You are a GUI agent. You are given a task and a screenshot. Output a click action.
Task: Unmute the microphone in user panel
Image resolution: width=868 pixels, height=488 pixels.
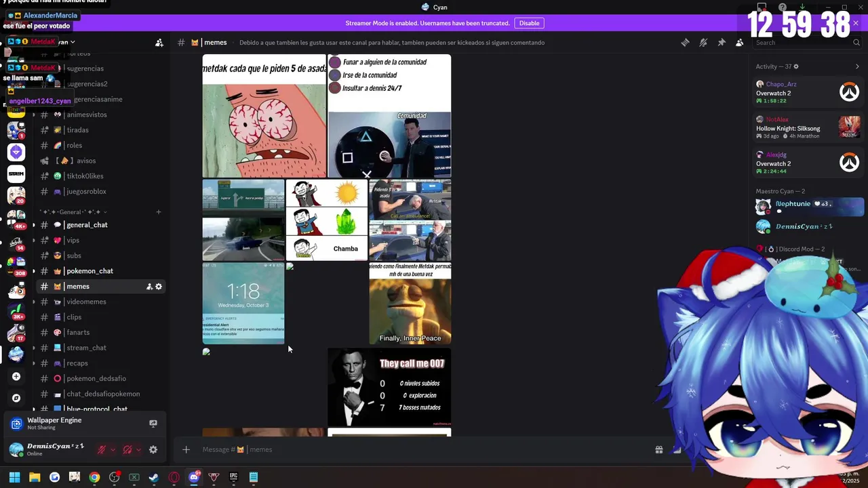point(102,449)
